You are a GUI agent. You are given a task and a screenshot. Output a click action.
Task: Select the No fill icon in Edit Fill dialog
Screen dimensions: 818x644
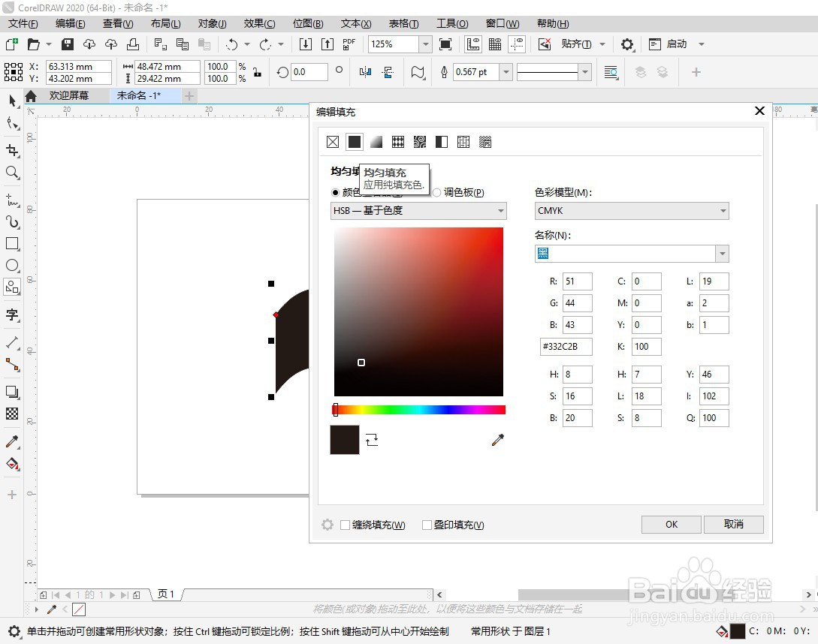(x=333, y=142)
